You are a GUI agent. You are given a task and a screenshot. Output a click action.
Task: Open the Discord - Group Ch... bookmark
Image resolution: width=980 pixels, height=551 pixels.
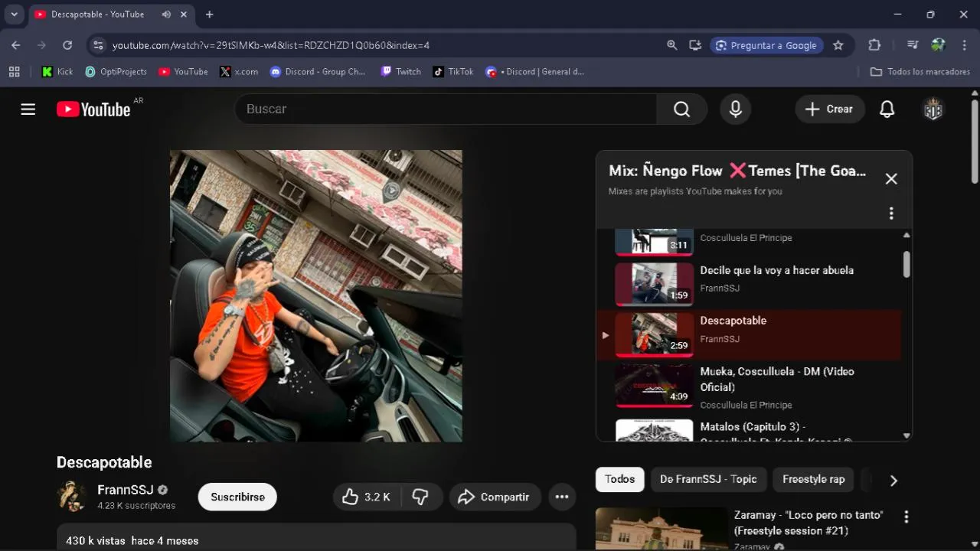pyautogui.click(x=318, y=71)
